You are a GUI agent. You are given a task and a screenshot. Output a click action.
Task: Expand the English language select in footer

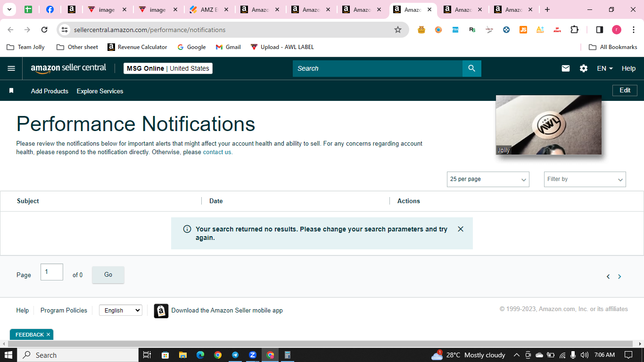point(121,310)
